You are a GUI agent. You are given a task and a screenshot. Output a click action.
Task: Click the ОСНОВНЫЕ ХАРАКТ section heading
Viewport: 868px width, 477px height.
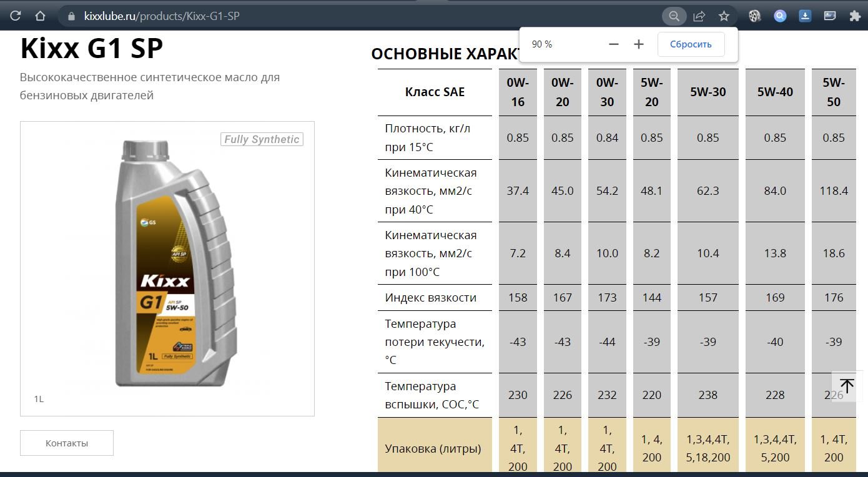pos(445,54)
